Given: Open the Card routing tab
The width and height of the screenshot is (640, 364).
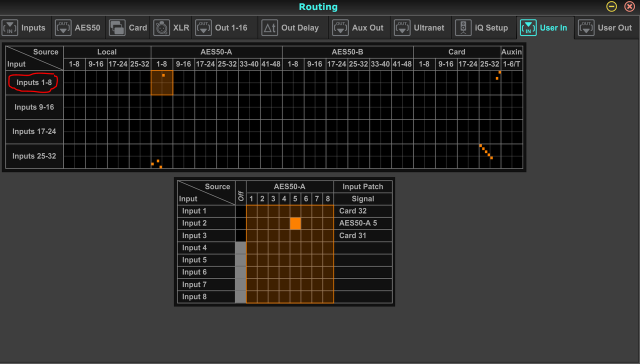Looking at the screenshot, I should pos(128,27).
